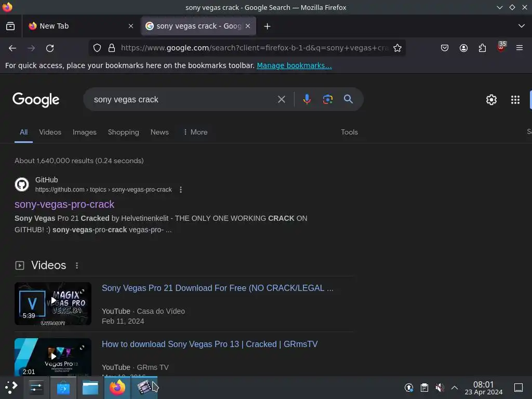Select the All results tab

[x=23, y=132]
